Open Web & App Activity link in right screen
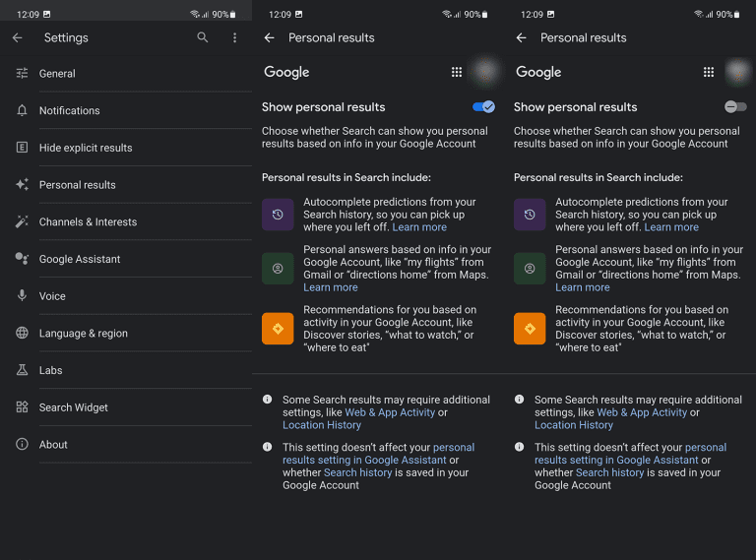Screen dimensions: 756x560 pos(642,412)
